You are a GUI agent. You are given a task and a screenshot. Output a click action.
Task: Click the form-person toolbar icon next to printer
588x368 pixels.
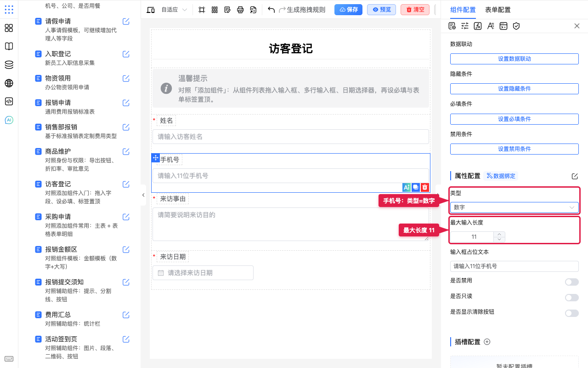click(253, 10)
